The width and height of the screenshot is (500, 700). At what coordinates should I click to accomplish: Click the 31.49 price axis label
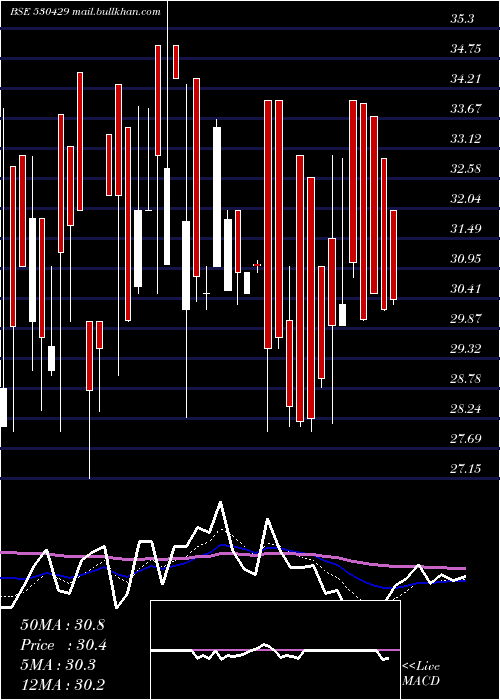pyautogui.click(x=466, y=229)
